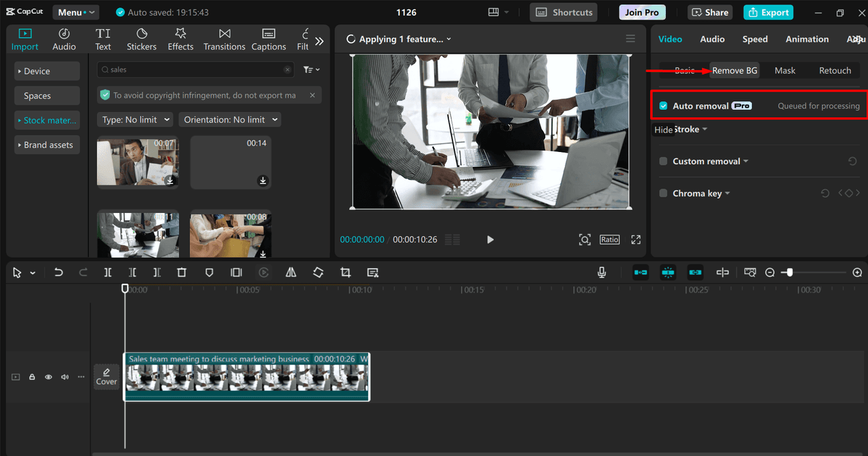The image size is (868, 456).
Task: Open the Orientation: No limit dropdown
Action: point(231,119)
